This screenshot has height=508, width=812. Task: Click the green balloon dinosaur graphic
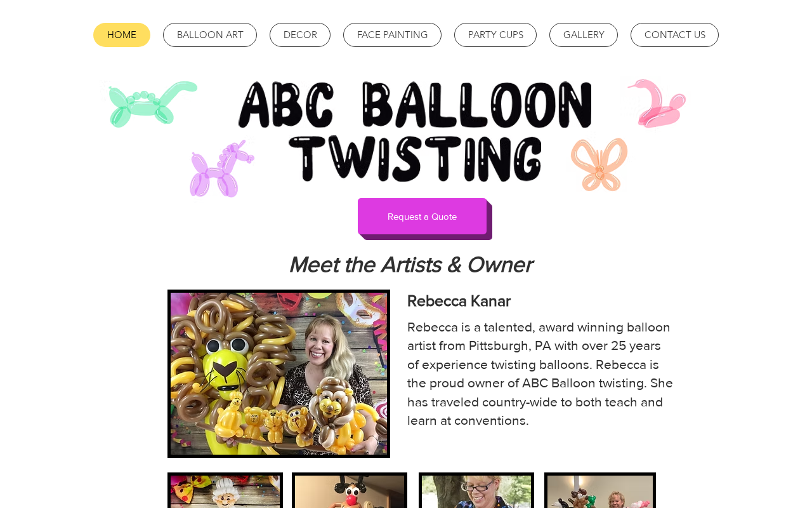[x=152, y=104]
